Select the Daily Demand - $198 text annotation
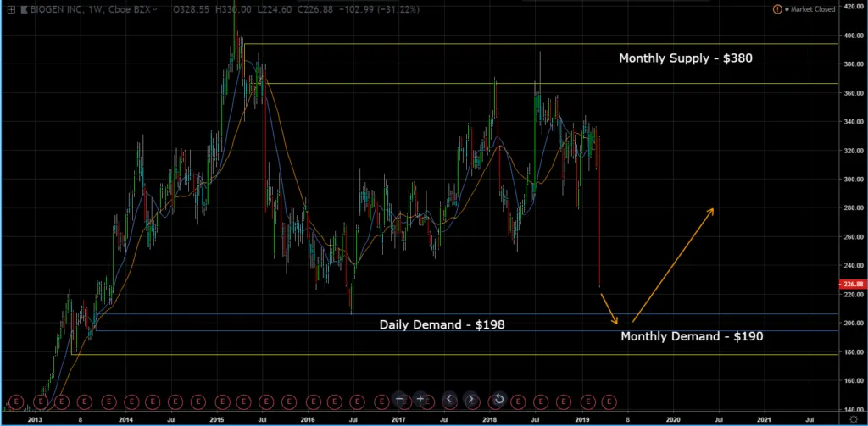Viewport: 868px width, 426px height. point(442,324)
